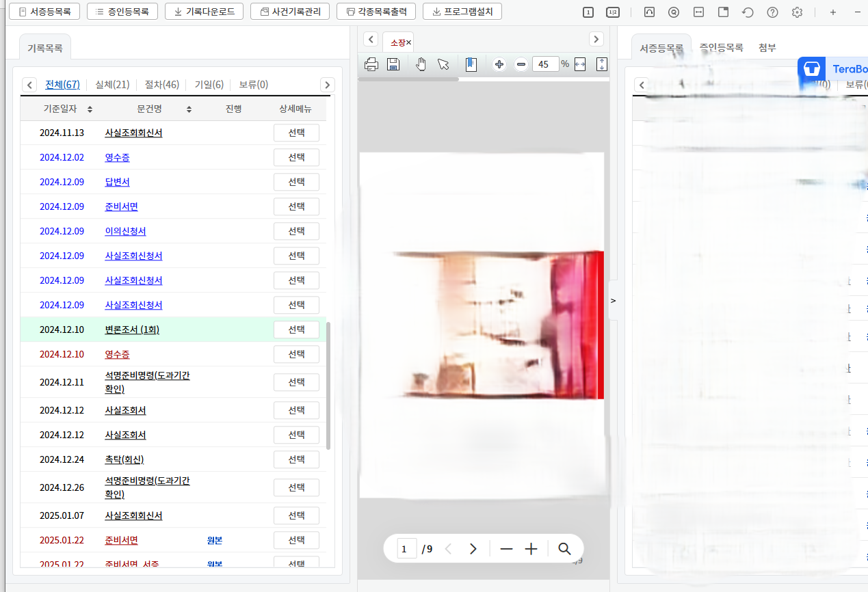The width and height of the screenshot is (868, 592).
Task: Click the plus icon at top right
Action: (x=833, y=12)
